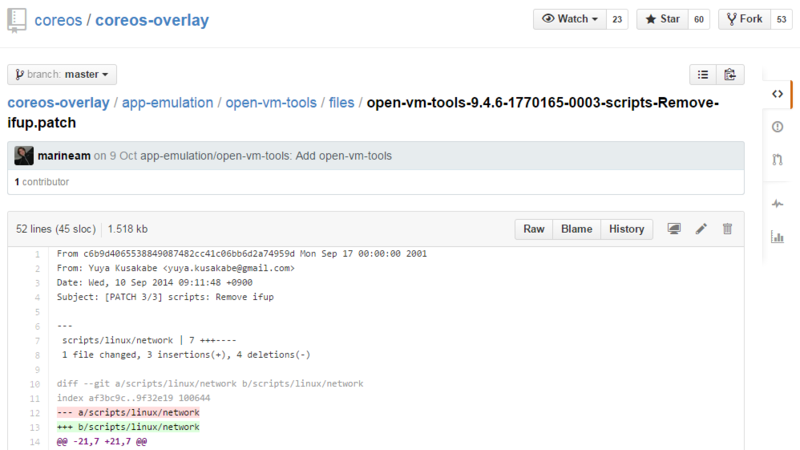Open the Issues sidebar icon
This screenshot has width=800, height=450.
(x=777, y=127)
